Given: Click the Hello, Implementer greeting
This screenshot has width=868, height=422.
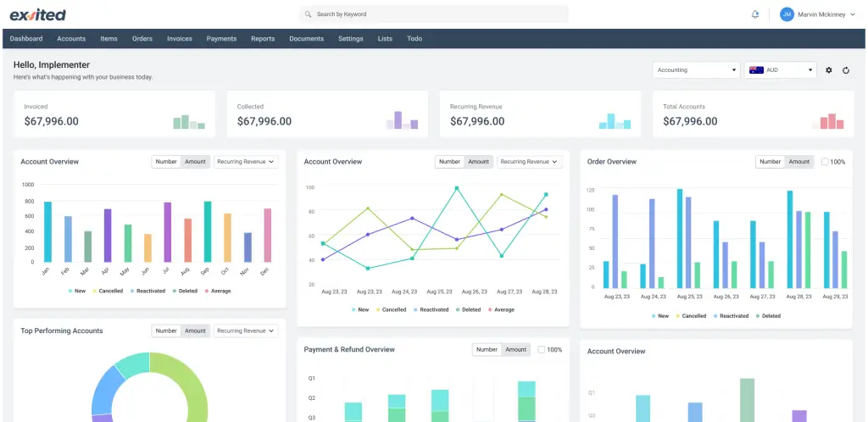Looking at the screenshot, I should click(52, 65).
